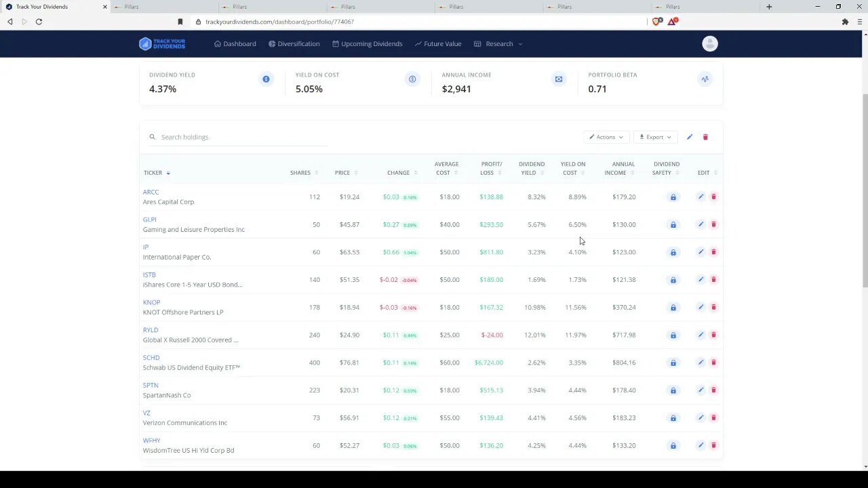Open Future Value page
Viewport: 868px width, 488px height.
coord(438,44)
